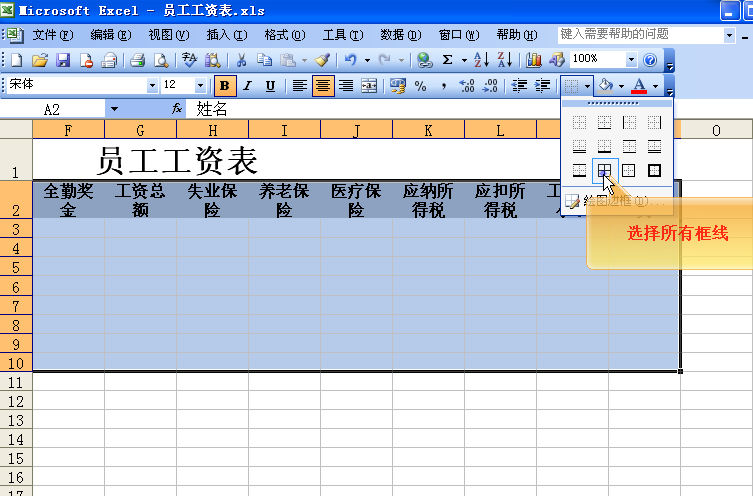Toggle Merge and Center
Image resolution: width=753 pixels, height=496 pixels.
pyautogui.click(x=369, y=86)
